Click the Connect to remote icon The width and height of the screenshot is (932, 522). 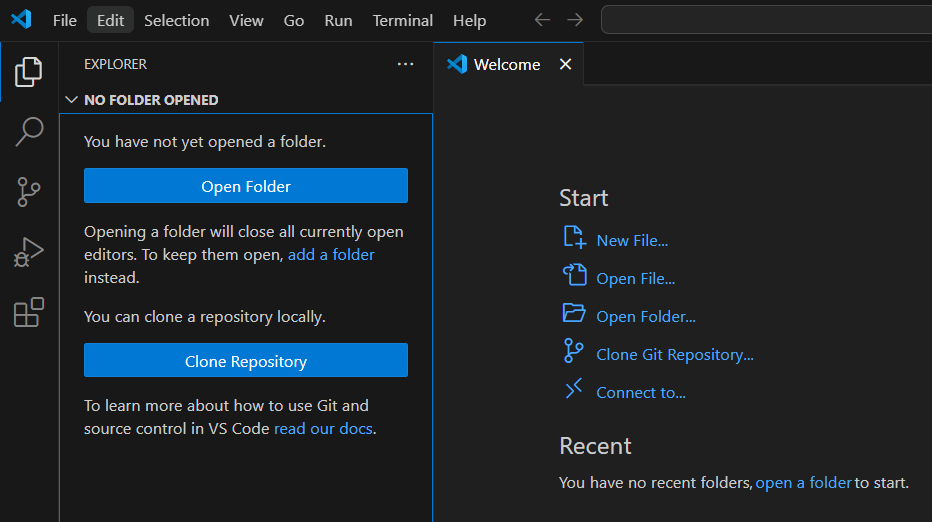pos(574,389)
